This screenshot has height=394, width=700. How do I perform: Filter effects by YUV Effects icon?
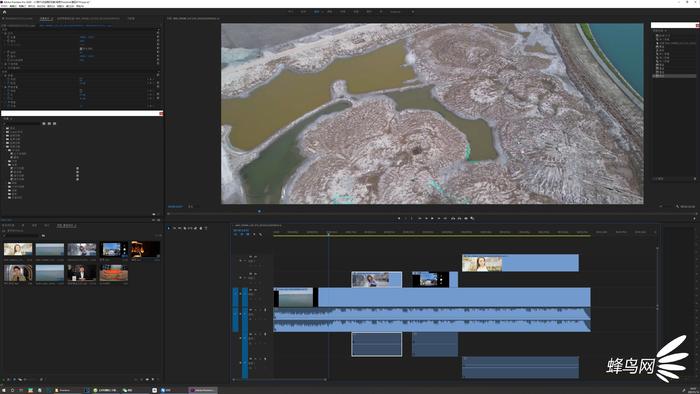pyautogui.click(x=54, y=124)
